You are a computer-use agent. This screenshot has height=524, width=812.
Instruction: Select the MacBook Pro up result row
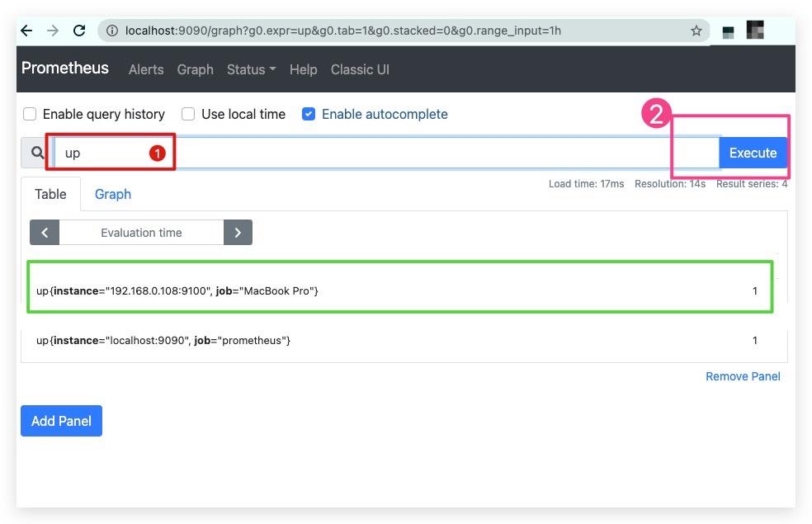(x=399, y=290)
